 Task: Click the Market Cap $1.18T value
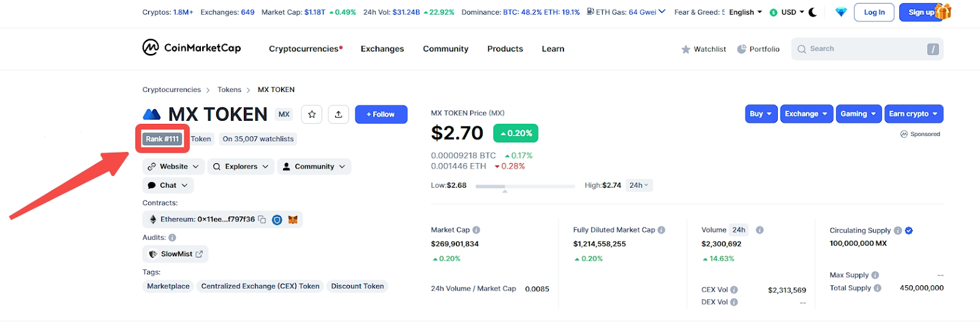click(x=315, y=12)
